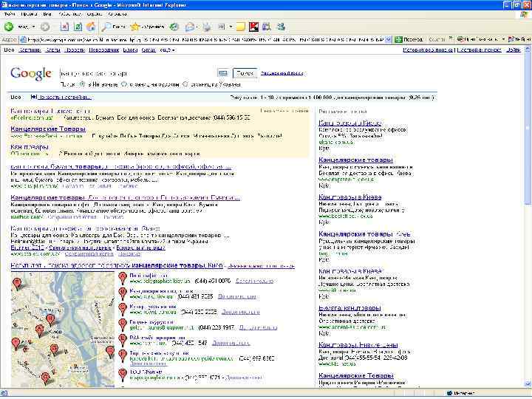Open the Tools (Сервис) menu
Screen dimensions: 532x399
(x=95, y=14)
